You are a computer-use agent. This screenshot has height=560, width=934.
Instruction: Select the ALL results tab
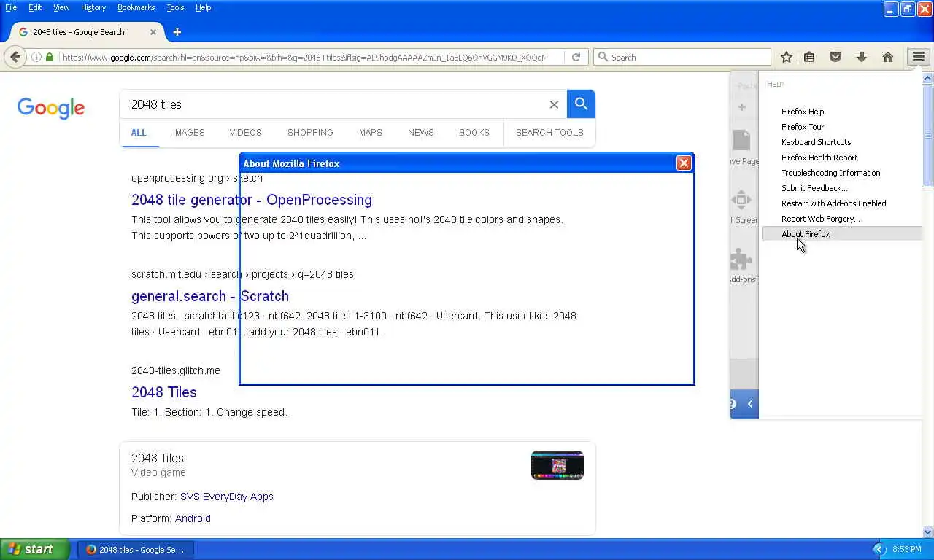[x=139, y=133]
